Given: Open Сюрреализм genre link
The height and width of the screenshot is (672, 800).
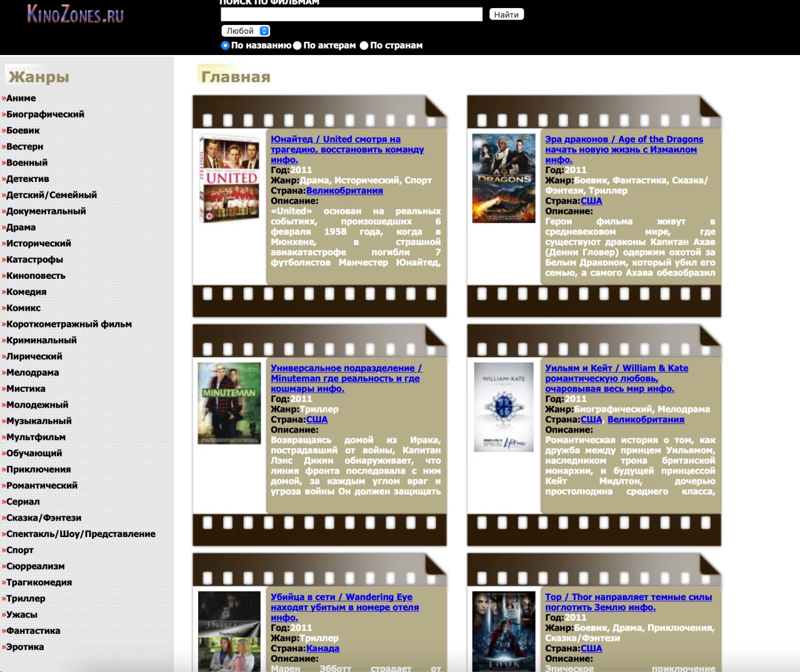Looking at the screenshot, I should coord(36,566).
